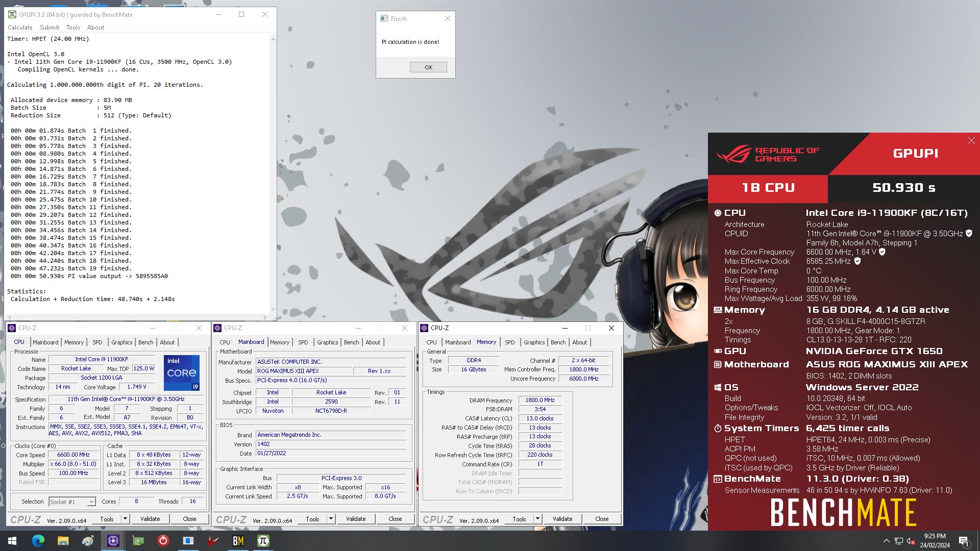Click the 50.930 s score in BenchMate

(x=903, y=188)
